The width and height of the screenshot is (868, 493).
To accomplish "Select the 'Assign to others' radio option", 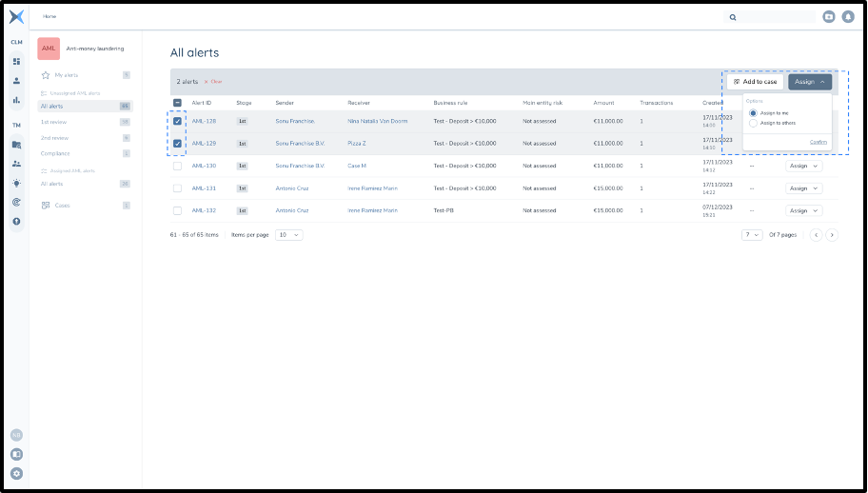I will (754, 123).
